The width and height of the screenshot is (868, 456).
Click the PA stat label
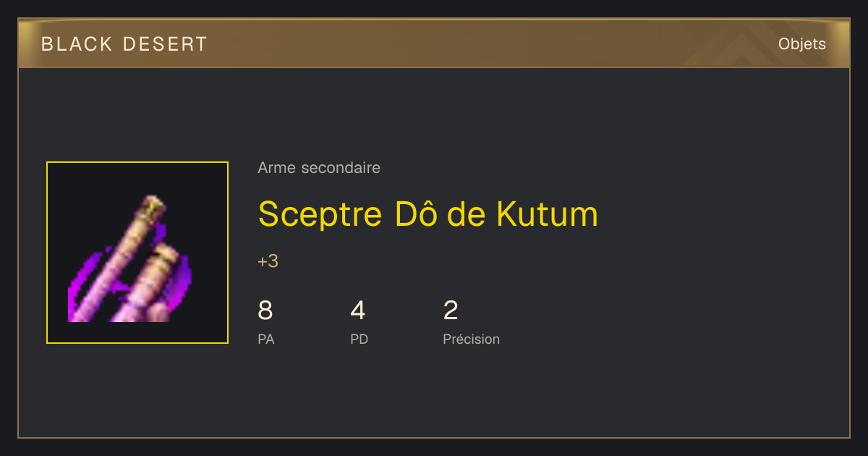pos(266,339)
